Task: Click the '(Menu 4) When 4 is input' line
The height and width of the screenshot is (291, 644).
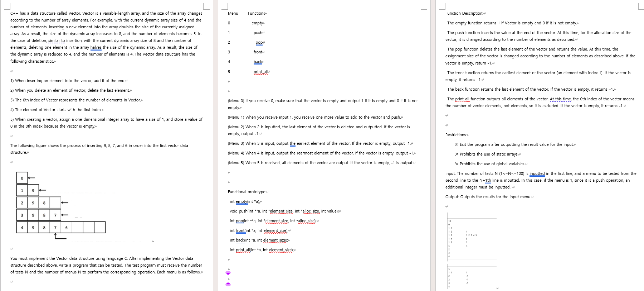Action: pyautogui.click(x=321, y=153)
